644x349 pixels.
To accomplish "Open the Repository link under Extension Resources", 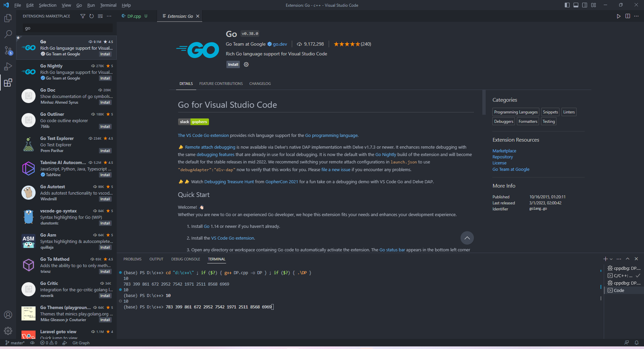I will (502, 157).
